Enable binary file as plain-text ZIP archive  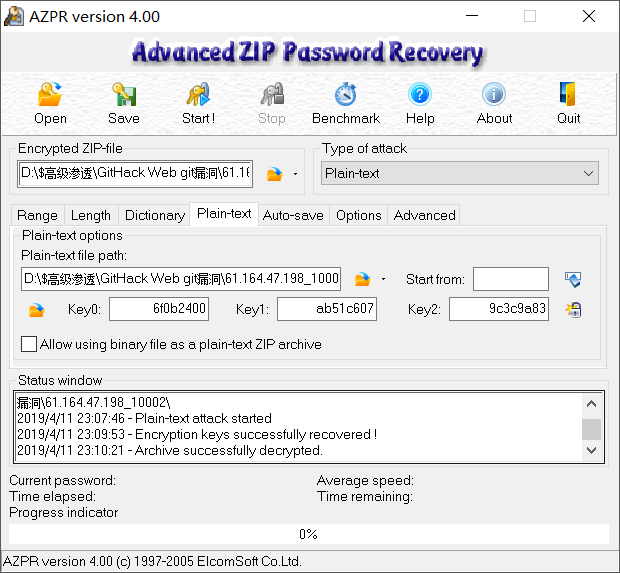29,344
